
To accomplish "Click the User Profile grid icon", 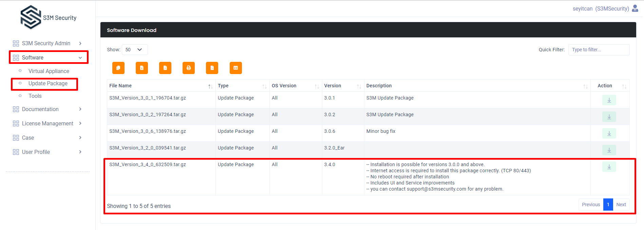I will 16,152.
